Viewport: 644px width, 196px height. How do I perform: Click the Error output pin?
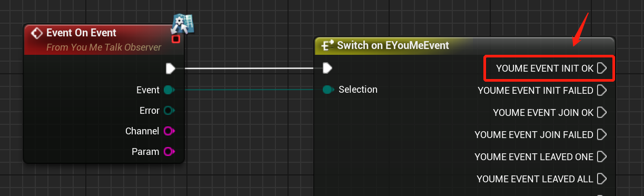[169, 111]
